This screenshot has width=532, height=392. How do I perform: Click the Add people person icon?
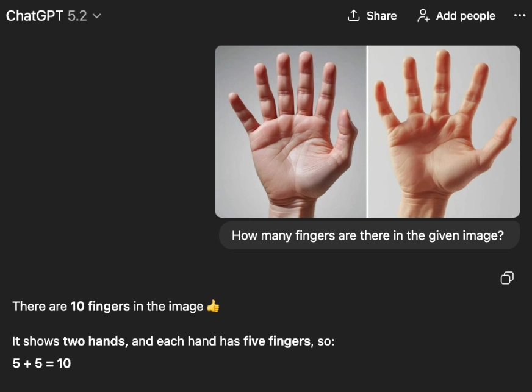tap(423, 16)
